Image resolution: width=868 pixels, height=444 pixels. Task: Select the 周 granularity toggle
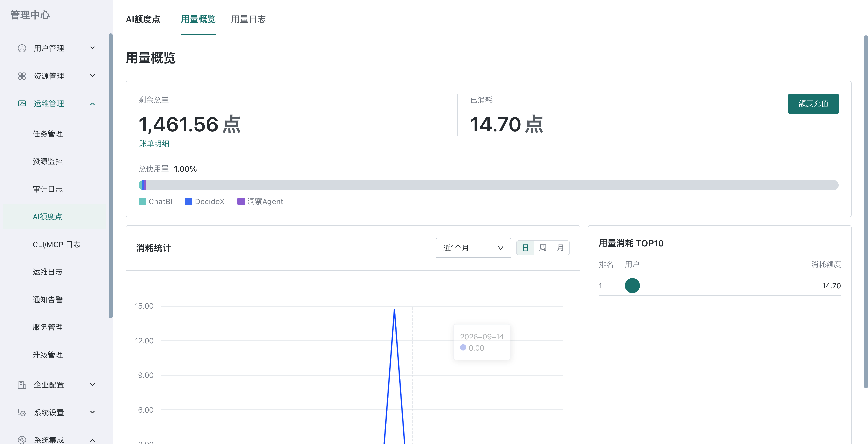(x=542, y=248)
